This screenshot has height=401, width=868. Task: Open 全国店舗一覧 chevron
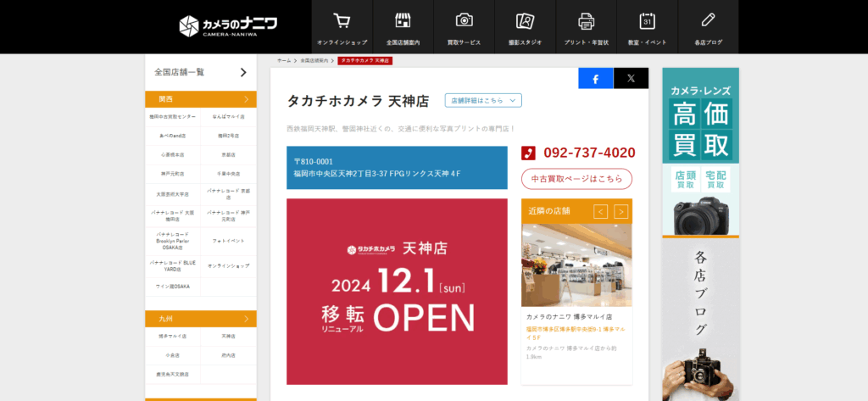243,72
